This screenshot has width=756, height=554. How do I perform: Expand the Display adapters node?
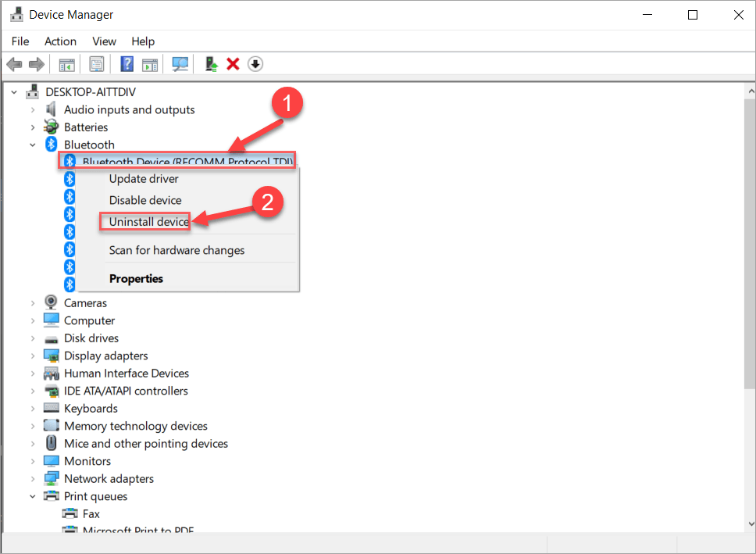pos(33,356)
